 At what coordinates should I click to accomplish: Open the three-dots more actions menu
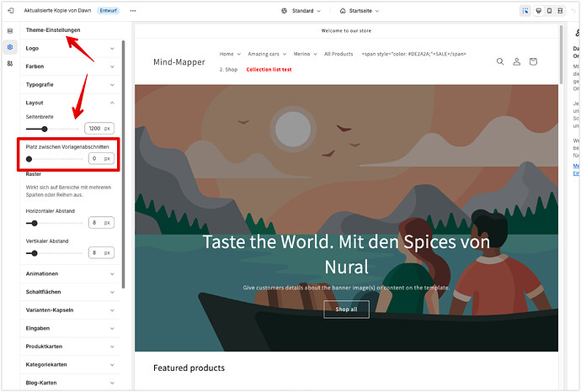click(x=133, y=11)
